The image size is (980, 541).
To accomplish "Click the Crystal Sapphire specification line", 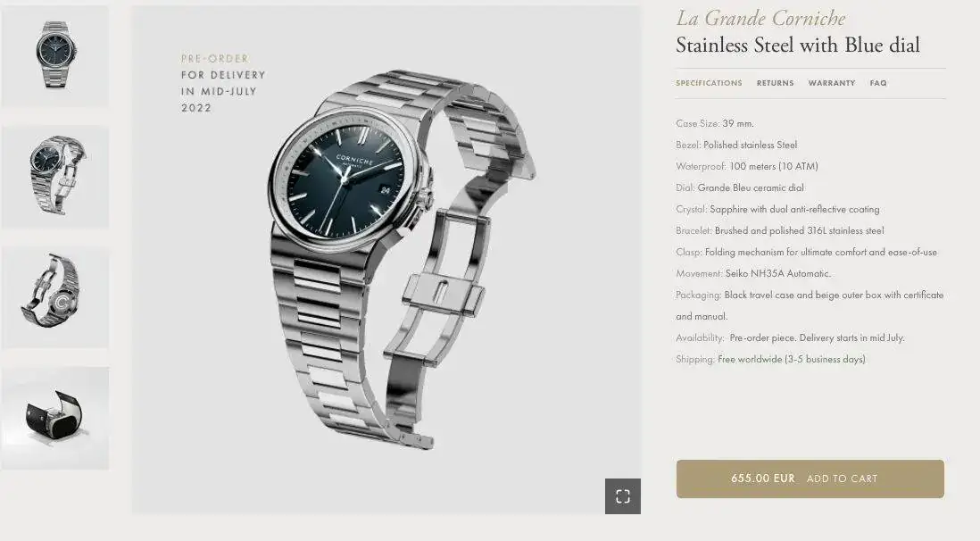I will point(777,209).
